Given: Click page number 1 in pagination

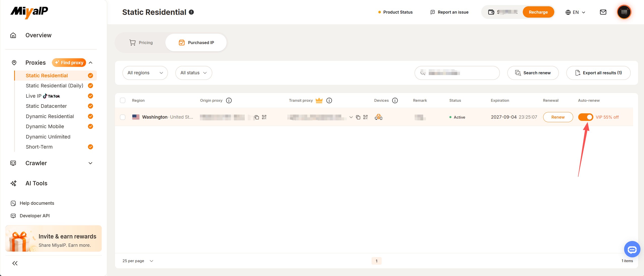Looking at the screenshot, I should click(376, 261).
